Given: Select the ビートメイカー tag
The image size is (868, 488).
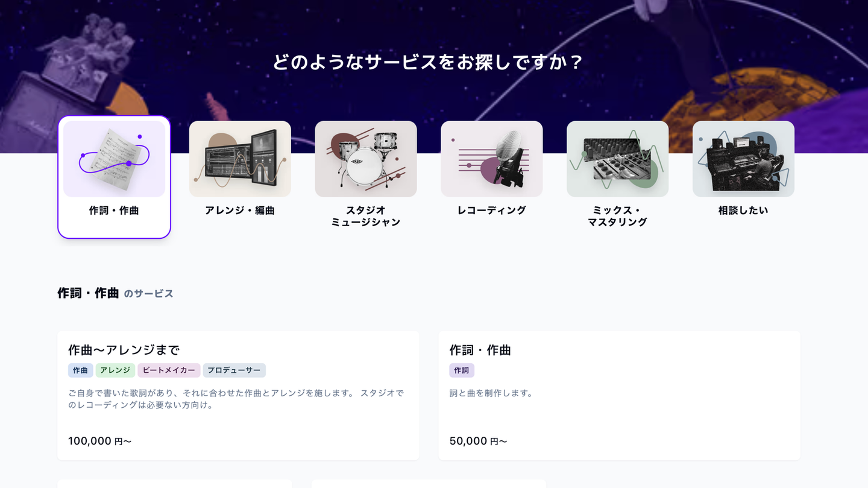Looking at the screenshot, I should pyautogui.click(x=169, y=370).
